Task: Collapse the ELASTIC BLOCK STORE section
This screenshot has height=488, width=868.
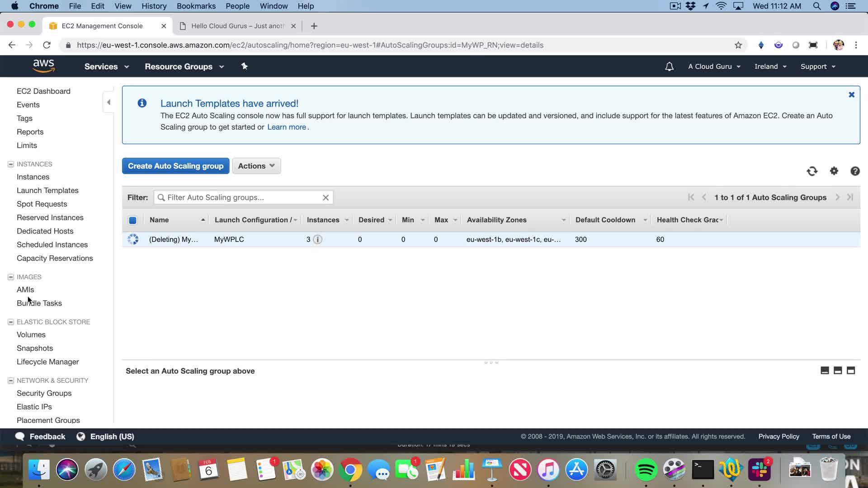Action: [11, 322]
